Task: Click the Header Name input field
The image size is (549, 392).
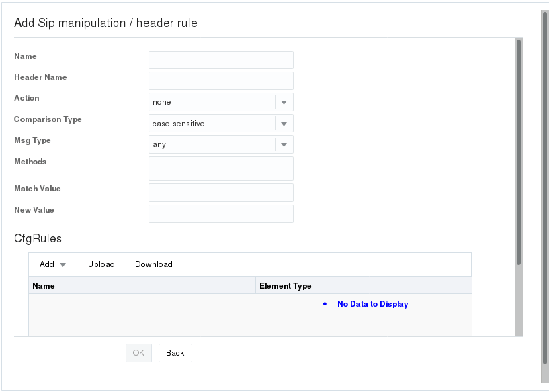Action: [220, 81]
